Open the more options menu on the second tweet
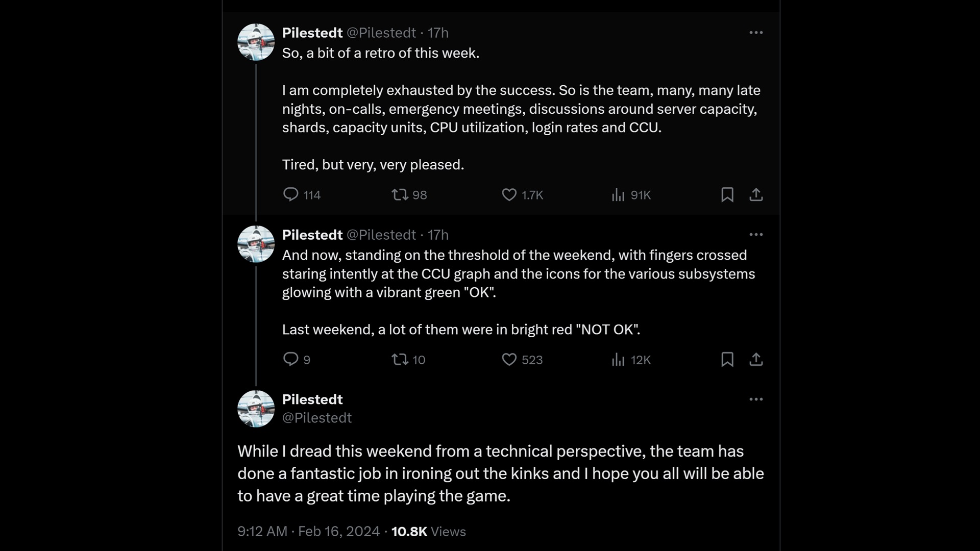The height and width of the screenshot is (551, 980). tap(756, 235)
